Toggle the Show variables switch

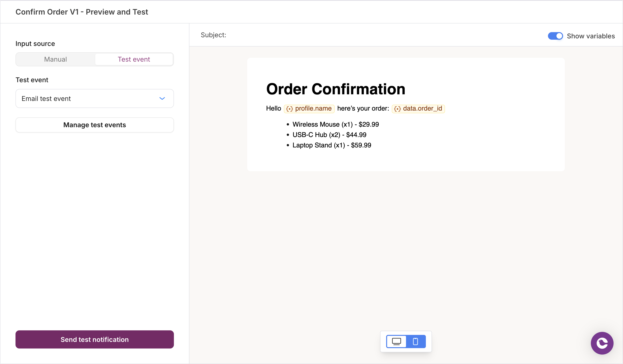[x=555, y=36]
